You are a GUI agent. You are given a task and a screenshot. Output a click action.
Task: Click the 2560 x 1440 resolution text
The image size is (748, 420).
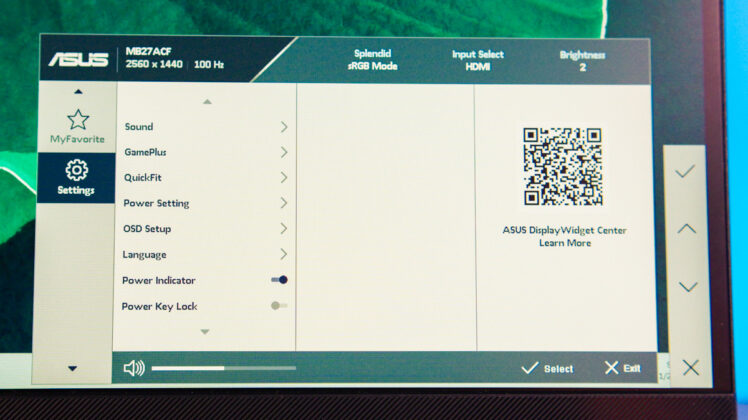[154, 64]
